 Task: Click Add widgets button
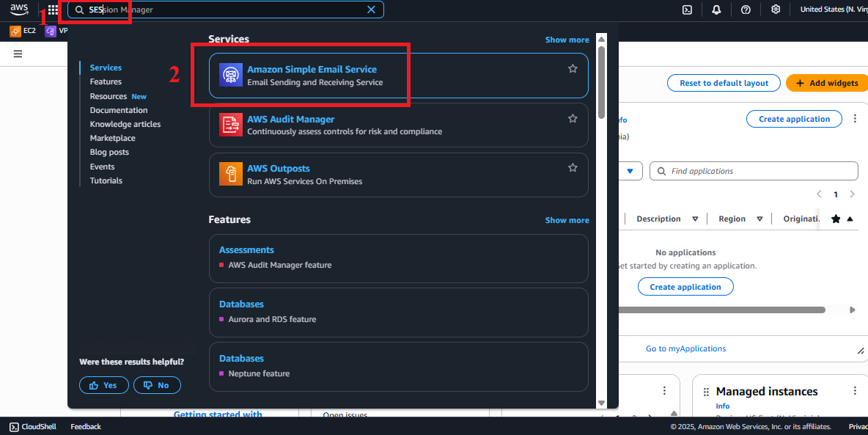[827, 83]
